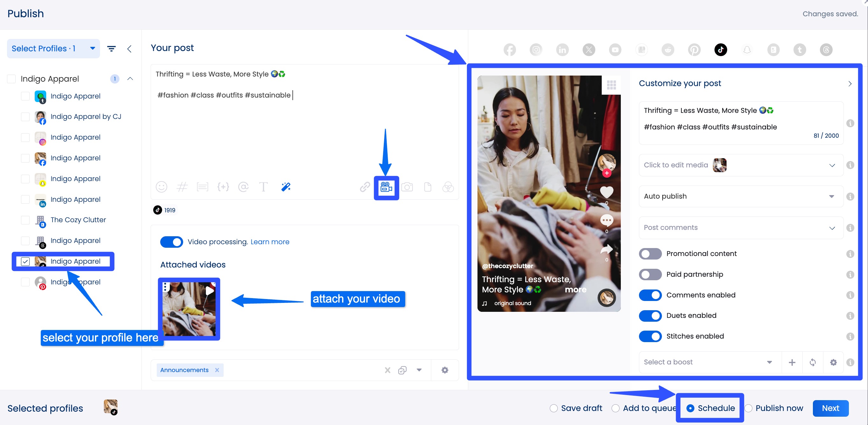The width and height of the screenshot is (868, 425).
Task: Click the video camera attach icon
Action: coord(386,187)
